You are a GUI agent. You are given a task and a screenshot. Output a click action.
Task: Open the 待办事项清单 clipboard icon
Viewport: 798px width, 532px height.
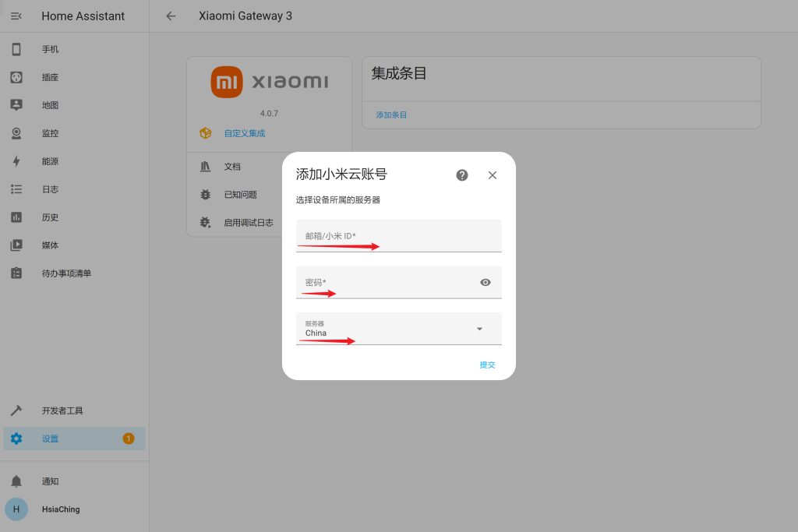pyautogui.click(x=16, y=273)
